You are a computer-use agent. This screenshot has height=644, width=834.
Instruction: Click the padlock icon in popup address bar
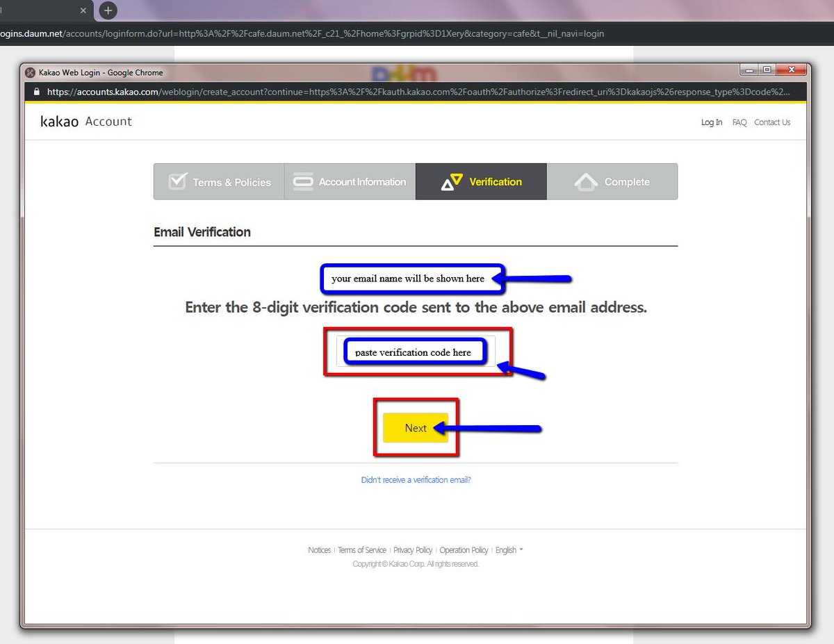pos(37,92)
